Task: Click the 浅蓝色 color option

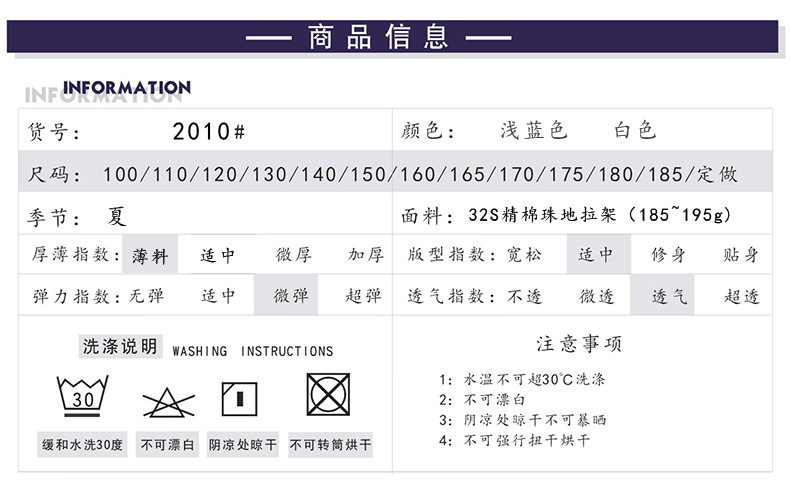Action: coord(534,130)
